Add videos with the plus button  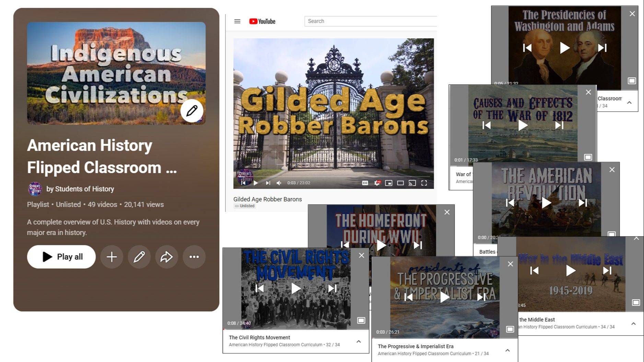click(112, 257)
